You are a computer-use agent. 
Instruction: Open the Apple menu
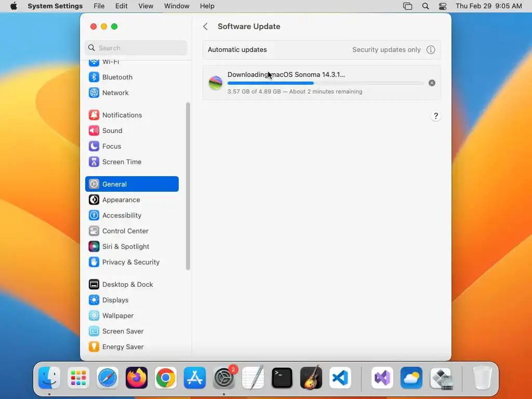14,6
